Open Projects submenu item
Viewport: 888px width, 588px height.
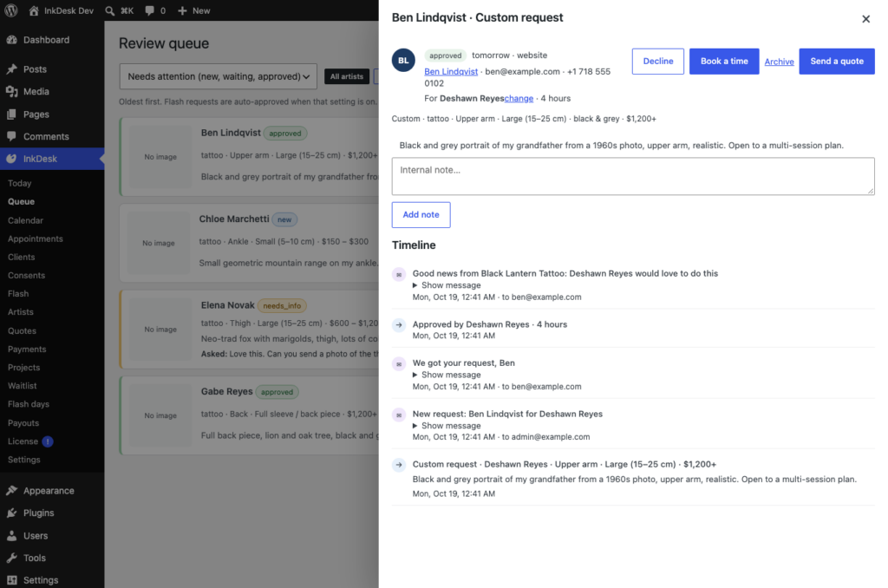click(x=23, y=368)
